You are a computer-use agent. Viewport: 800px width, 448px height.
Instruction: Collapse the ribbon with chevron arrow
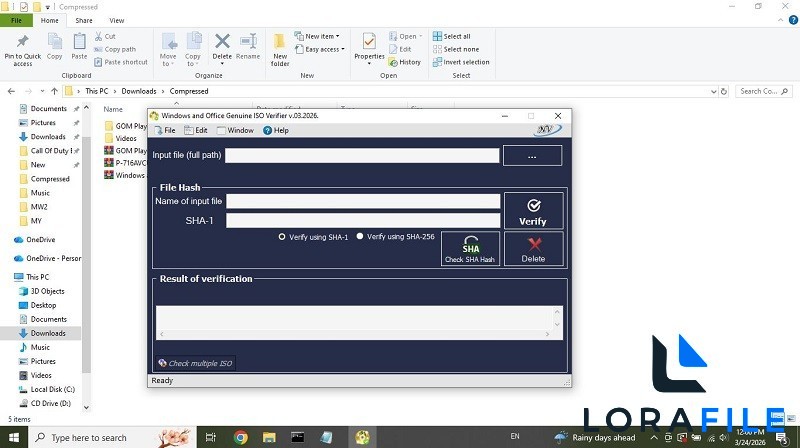(781, 20)
